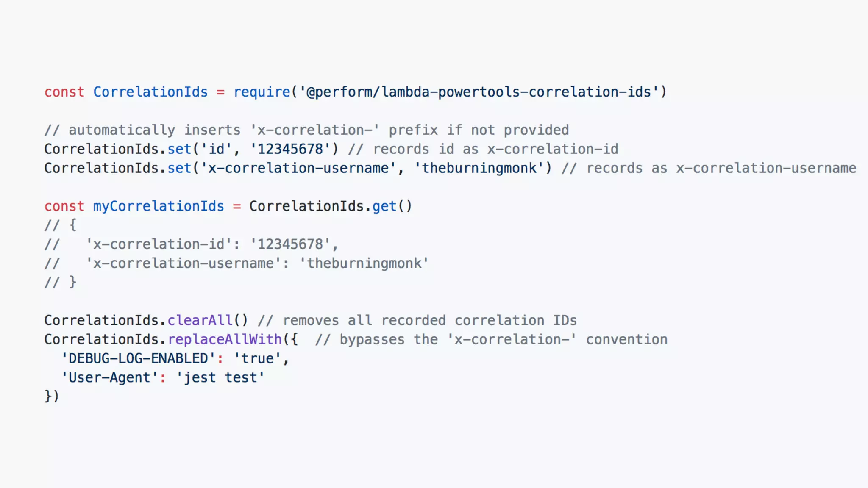Click the 'DEBUG-LOG-ENABLED' key string
Viewport: 868px width, 488px height.
tap(138, 359)
